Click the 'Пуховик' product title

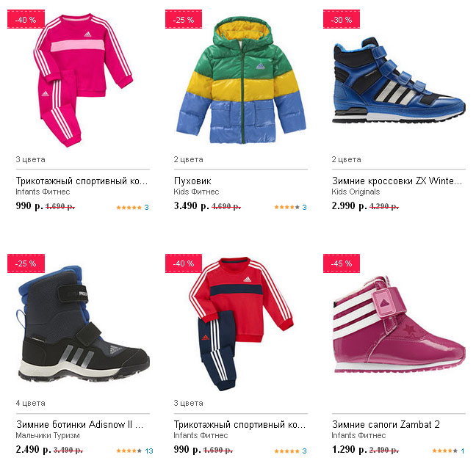tap(192, 181)
